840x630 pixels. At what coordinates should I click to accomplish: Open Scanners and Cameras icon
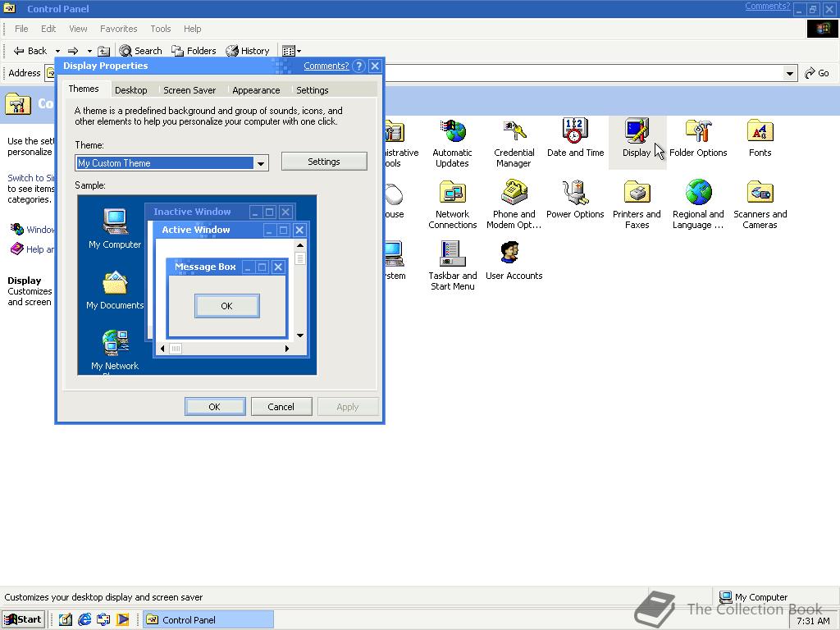click(760, 204)
